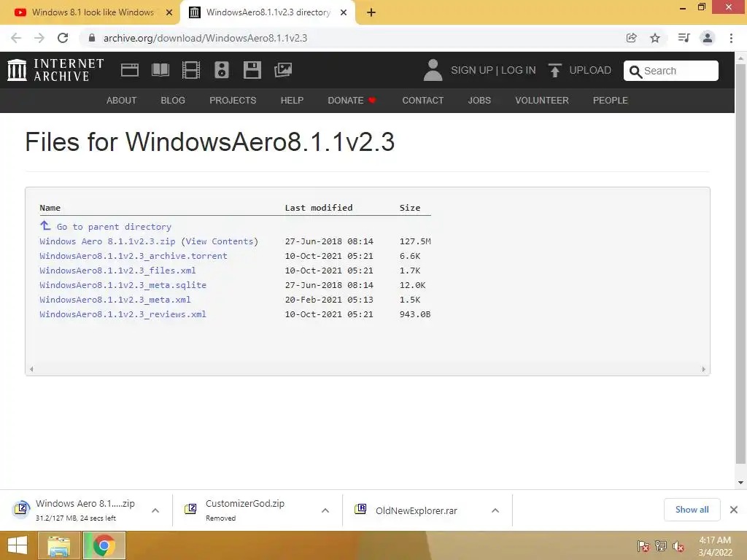The width and height of the screenshot is (747, 560).
Task: Open the VOLUNTEER menu item
Action: pos(542,101)
